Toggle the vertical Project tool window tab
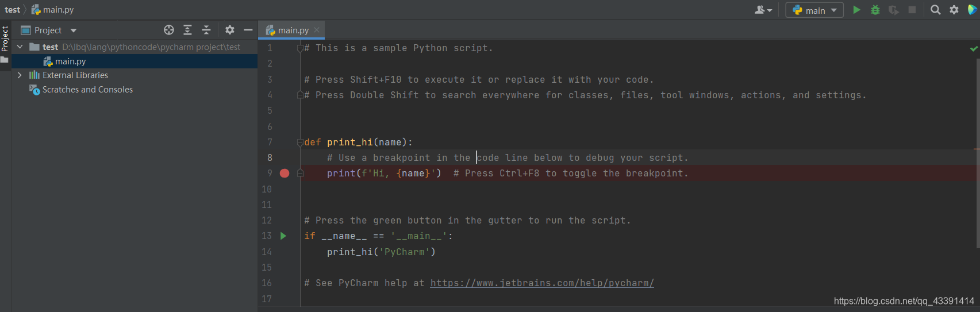This screenshot has height=312, width=980. (5, 39)
